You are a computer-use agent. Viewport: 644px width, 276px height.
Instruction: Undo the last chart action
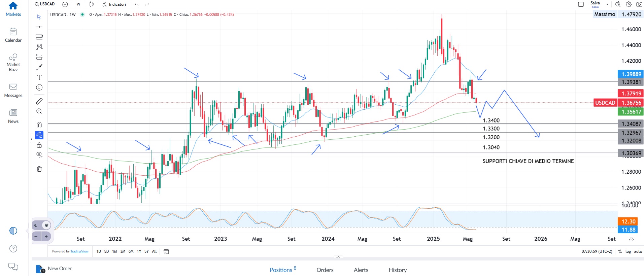pos(136,4)
